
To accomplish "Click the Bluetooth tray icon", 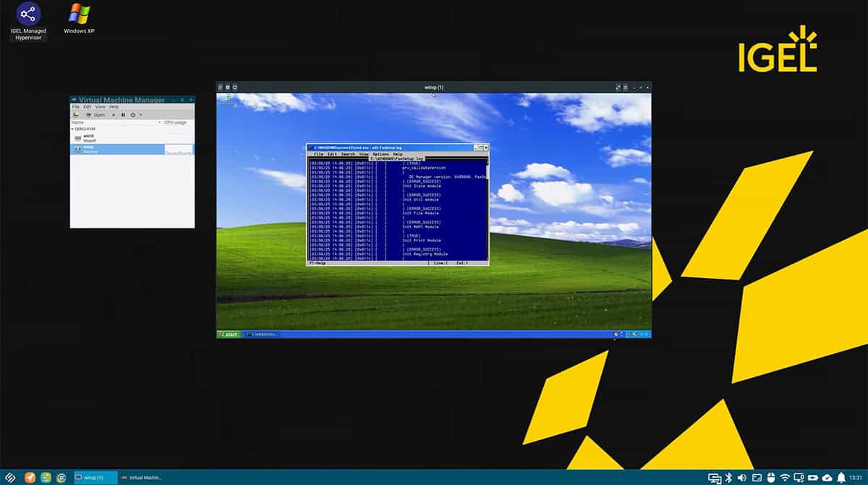I will point(729,477).
